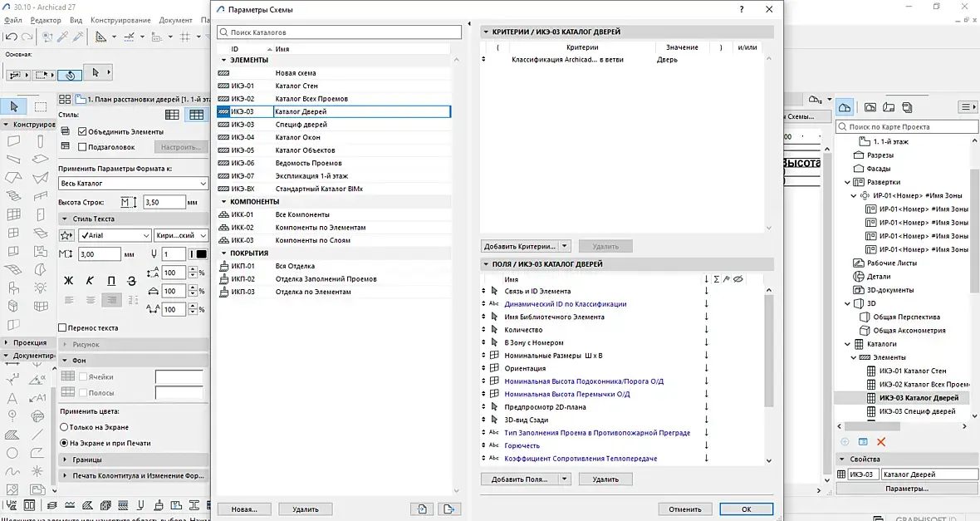
Task: Enable the Подзаголовок checkbox
Action: tap(82, 147)
